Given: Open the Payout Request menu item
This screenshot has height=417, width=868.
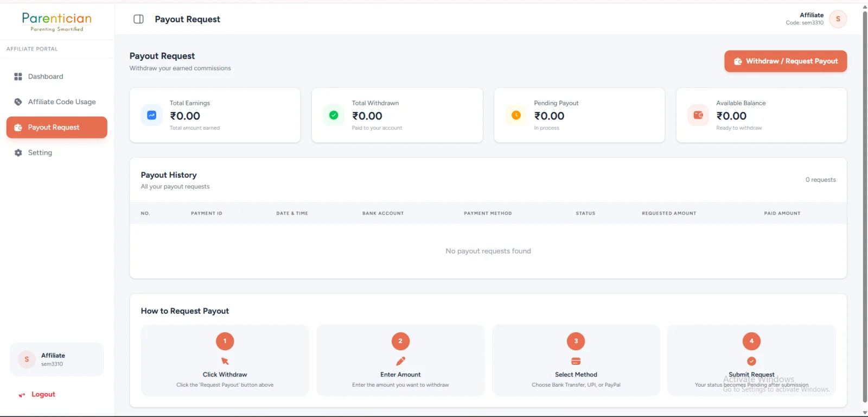Looking at the screenshot, I should pyautogui.click(x=57, y=127).
